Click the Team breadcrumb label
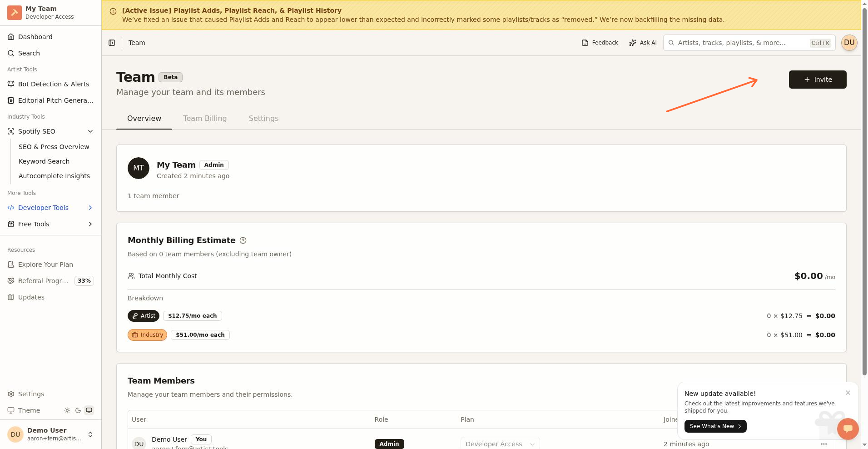The width and height of the screenshot is (868, 449). (x=137, y=43)
